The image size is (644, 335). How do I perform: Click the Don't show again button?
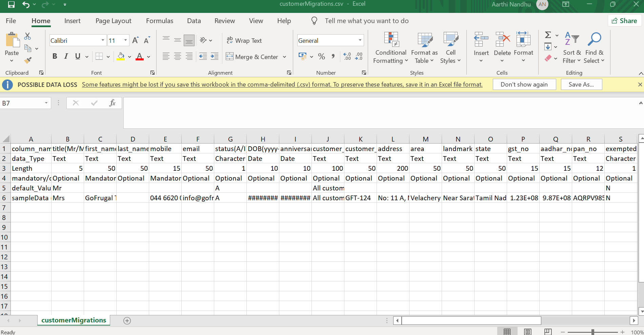coord(524,85)
